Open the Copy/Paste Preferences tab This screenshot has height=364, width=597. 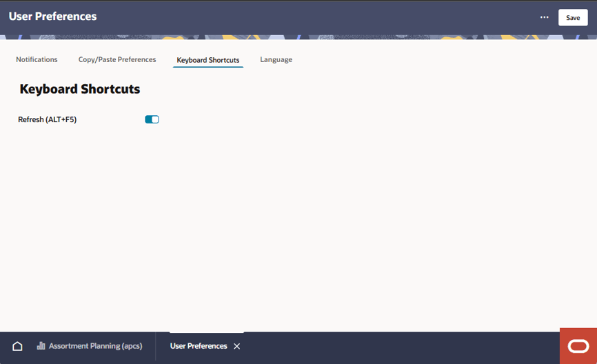117,59
